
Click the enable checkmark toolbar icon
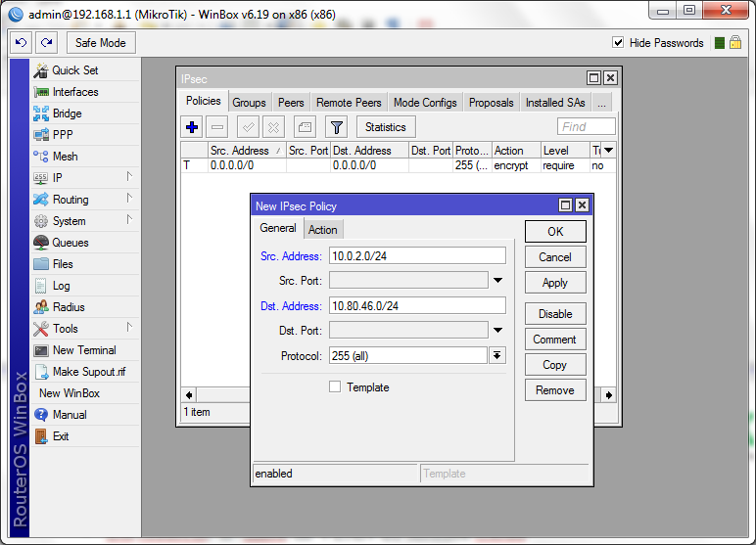coord(249,127)
